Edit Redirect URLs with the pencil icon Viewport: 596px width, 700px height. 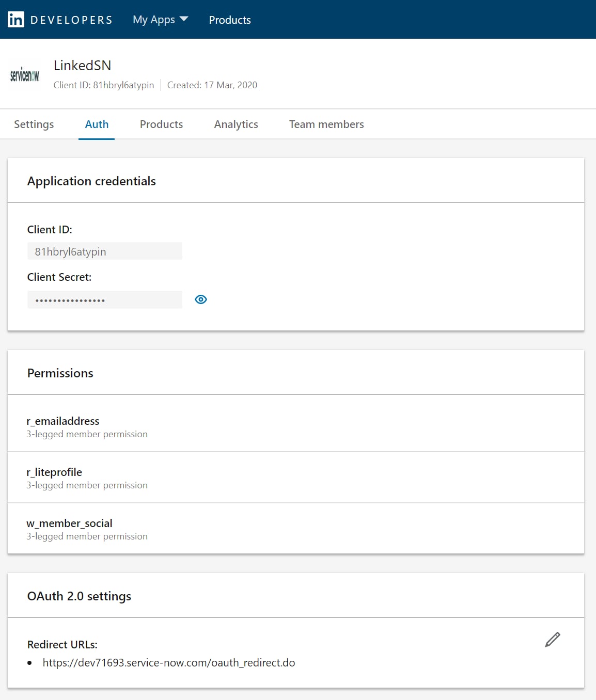point(552,639)
